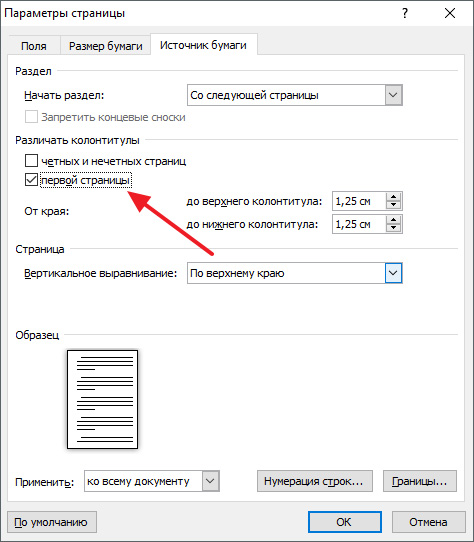Decrease до верхнего колонтитула value arrow
The height and width of the screenshot is (542, 474).
pos(393,205)
